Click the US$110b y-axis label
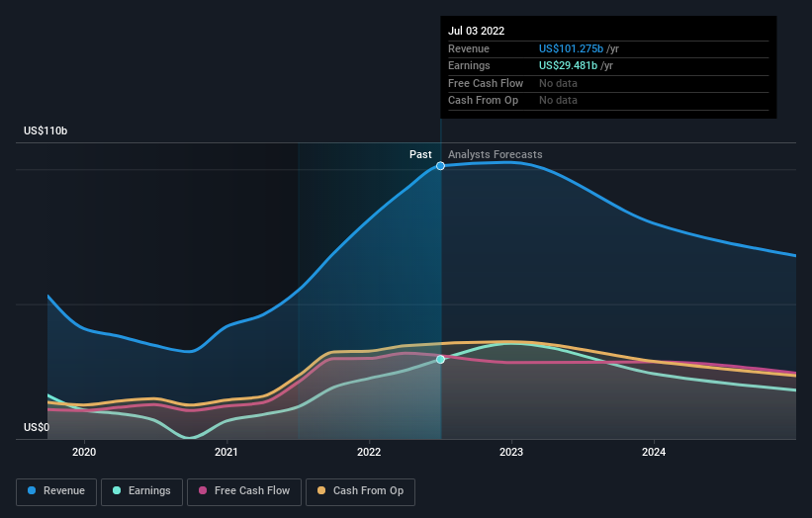Screen dimensions: 812x518 tap(45, 130)
